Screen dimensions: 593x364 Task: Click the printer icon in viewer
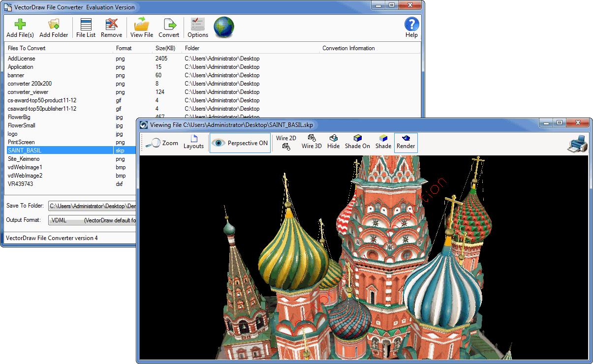click(x=577, y=143)
